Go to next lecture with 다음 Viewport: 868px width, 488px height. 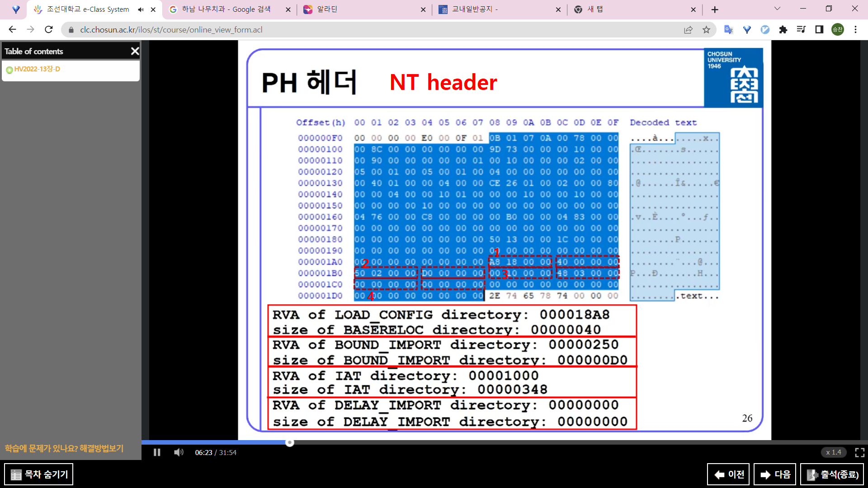tap(775, 474)
